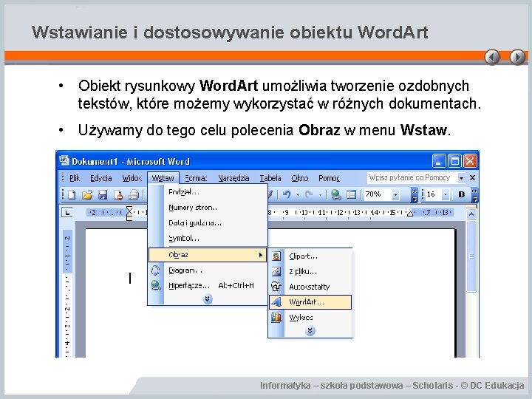Click the vertical scrollbar up arrow
532x399 pixels.
click(471, 214)
